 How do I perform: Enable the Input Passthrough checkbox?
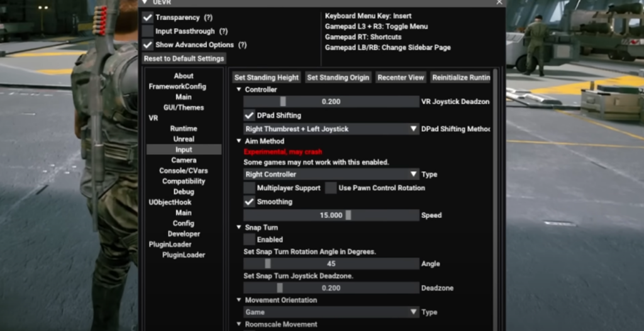(148, 31)
